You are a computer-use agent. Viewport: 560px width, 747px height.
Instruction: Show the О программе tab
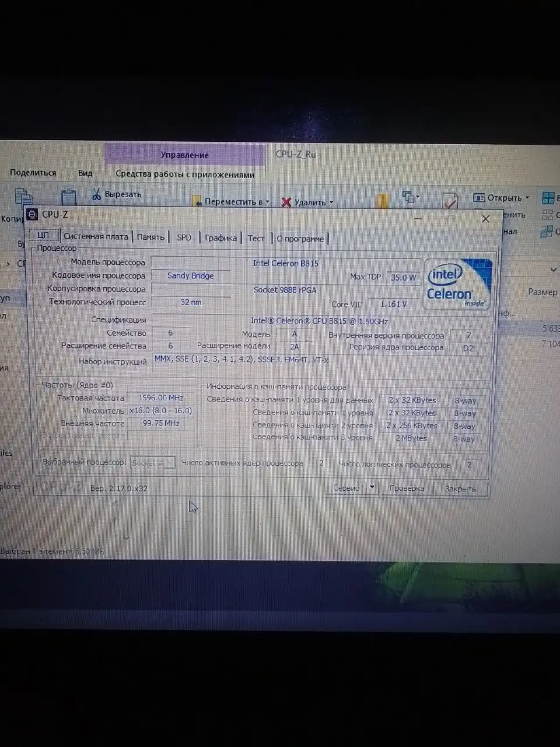[300, 238]
